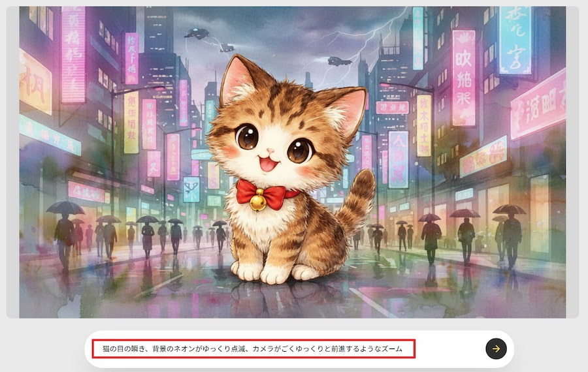The image size is (588, 372).
Task: Click the characters 猫の目 in the prompt
Action: (x=113, y=349)
